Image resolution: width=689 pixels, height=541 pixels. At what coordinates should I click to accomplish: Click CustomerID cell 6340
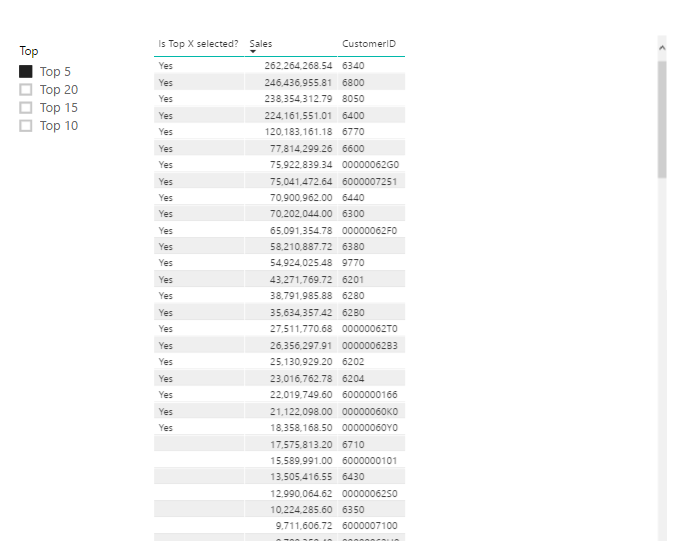[353, 66]
